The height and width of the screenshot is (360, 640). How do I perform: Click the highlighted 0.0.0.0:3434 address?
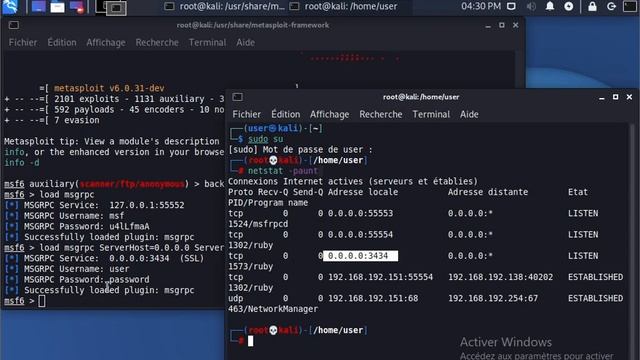tap(360, 256)
